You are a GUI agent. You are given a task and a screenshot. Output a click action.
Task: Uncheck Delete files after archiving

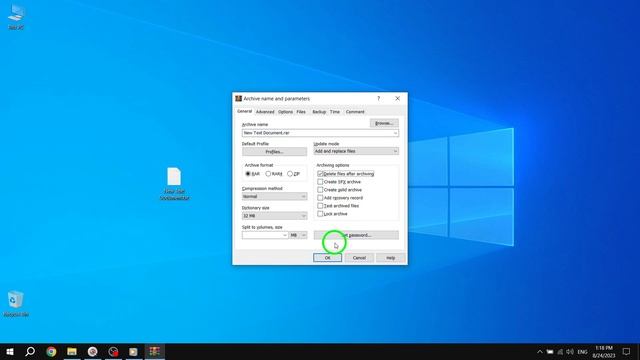(320, 174)
